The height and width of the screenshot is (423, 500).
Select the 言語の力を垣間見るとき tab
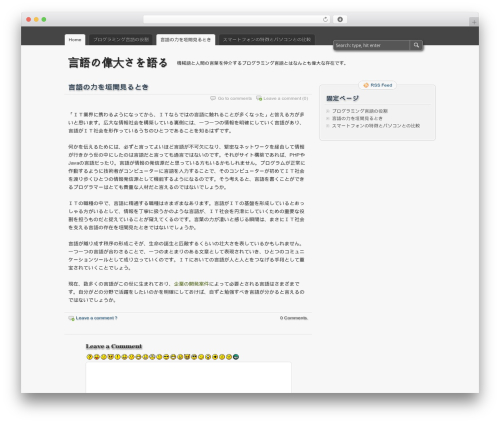[x=186, y=40]
